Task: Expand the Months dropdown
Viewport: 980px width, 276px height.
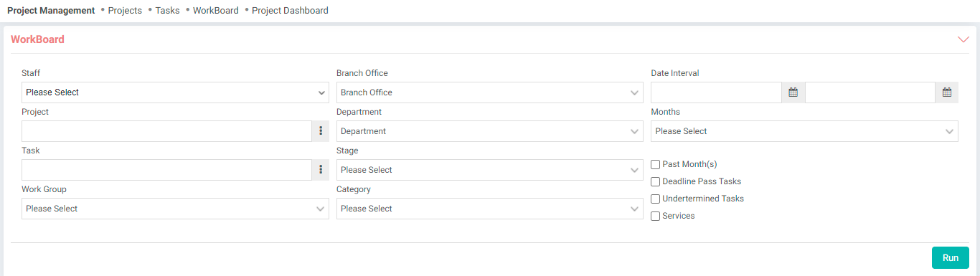Action: [804, 131]
